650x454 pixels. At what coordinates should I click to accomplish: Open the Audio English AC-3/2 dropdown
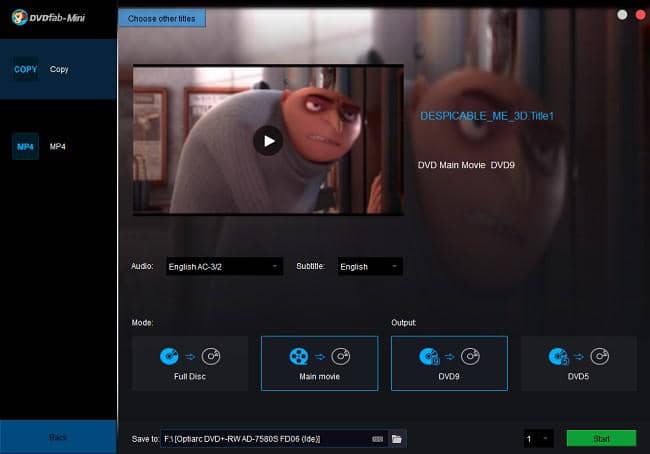click(x=224, y=267)
